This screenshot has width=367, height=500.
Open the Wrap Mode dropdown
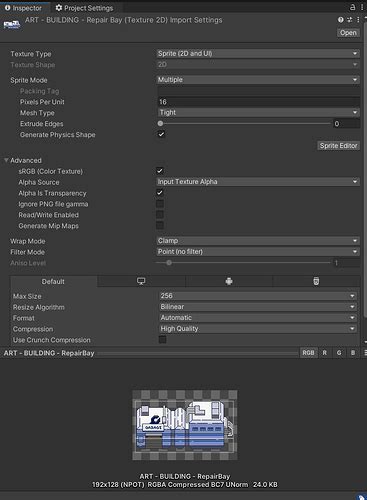(258, 241)
